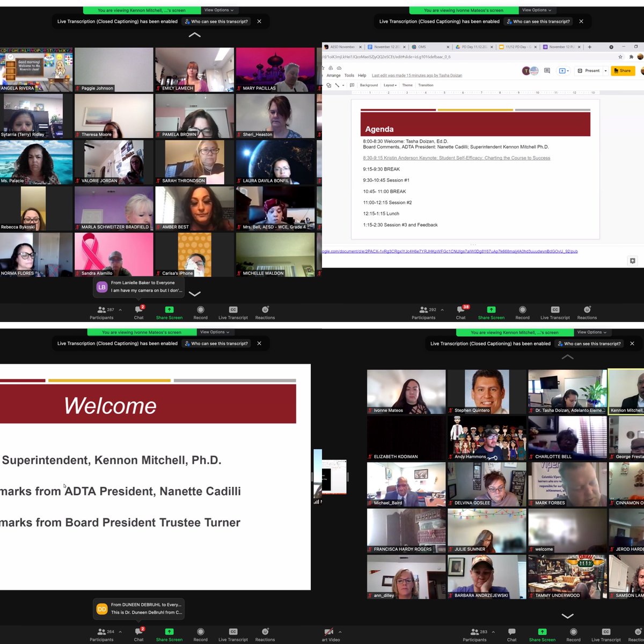This screenshot has height=644, width=644.
Task: Click Share Screen in Zoom
Action: 169,313
